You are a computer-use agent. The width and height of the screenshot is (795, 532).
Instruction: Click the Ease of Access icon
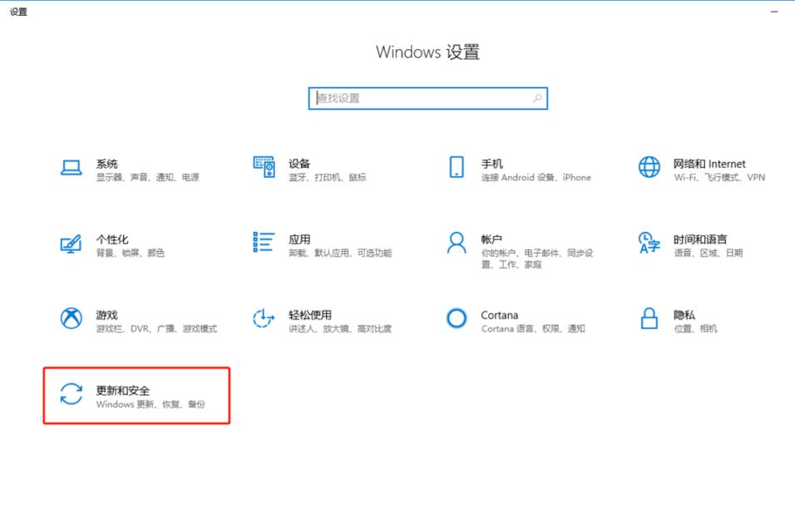pyautogui.click(x=264, y=318)
